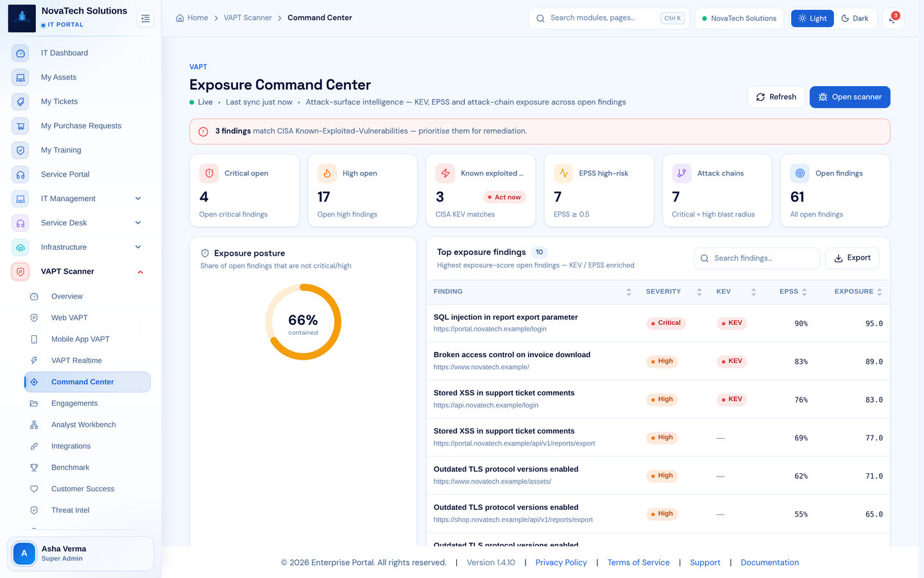924x578 pixels.
Task: Click the Search findings input field
Action: pos(757,258)
